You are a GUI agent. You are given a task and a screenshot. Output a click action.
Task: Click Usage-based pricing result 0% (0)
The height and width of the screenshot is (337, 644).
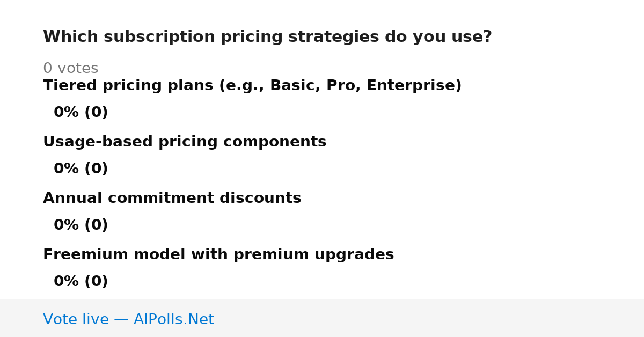coord(80,169)
